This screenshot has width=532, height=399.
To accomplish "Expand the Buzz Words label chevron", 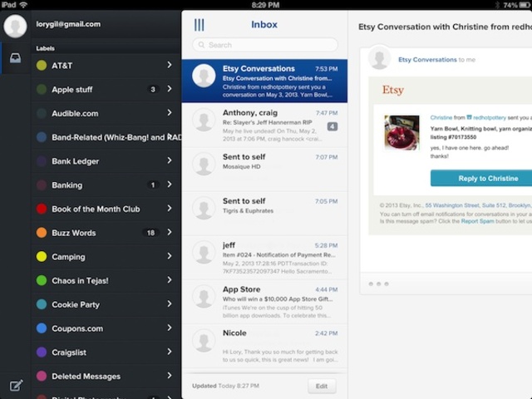I will coord(170,232).
